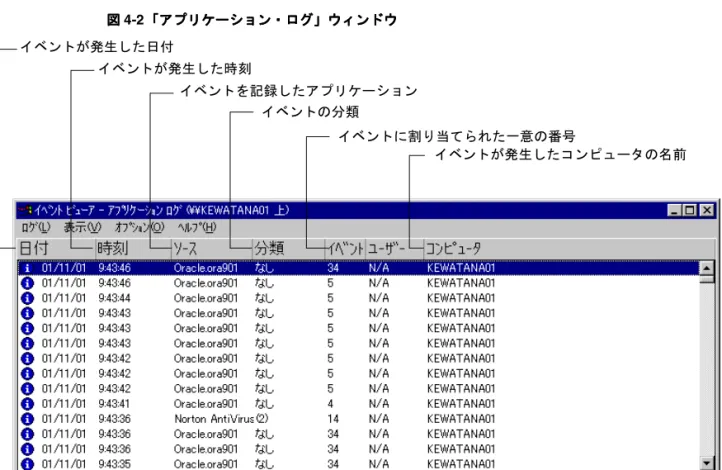
Task: Open the ヘルプ(H) menu
Action: pos(197,227)
